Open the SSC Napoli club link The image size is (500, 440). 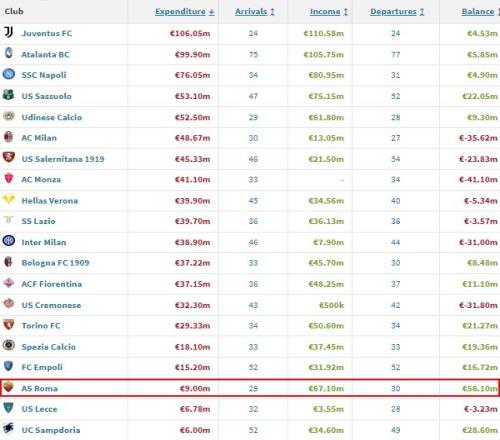pos(44,75)
